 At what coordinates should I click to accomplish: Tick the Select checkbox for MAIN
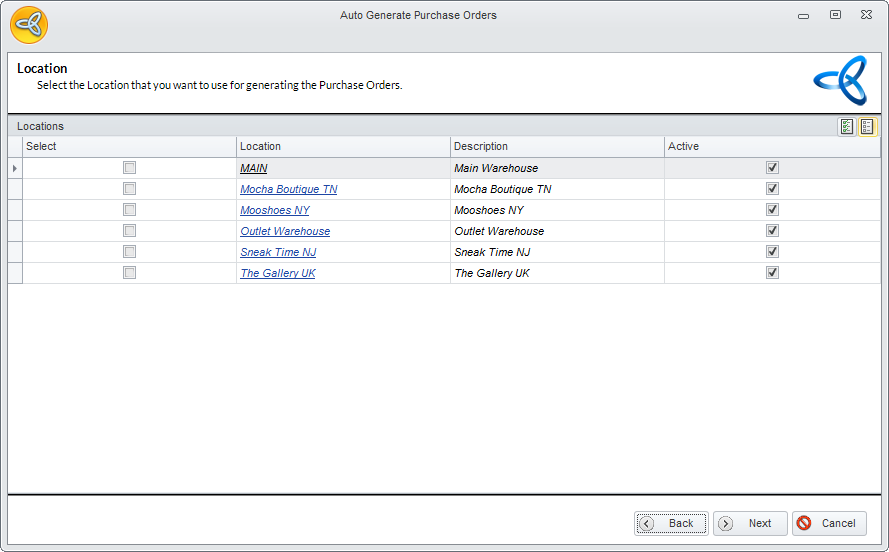pyautogui.click(x=129, y=168)
